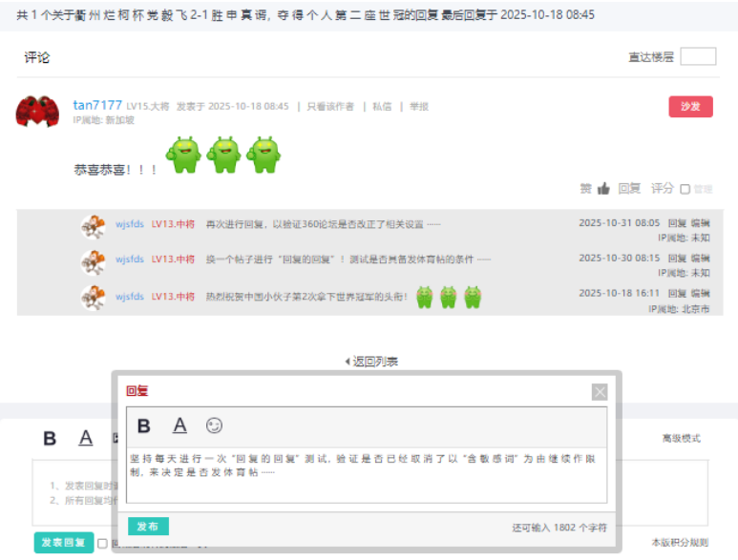Toggle bold in reply popup editor
This screenshot has width=738, height=560.
coord(143,426)
